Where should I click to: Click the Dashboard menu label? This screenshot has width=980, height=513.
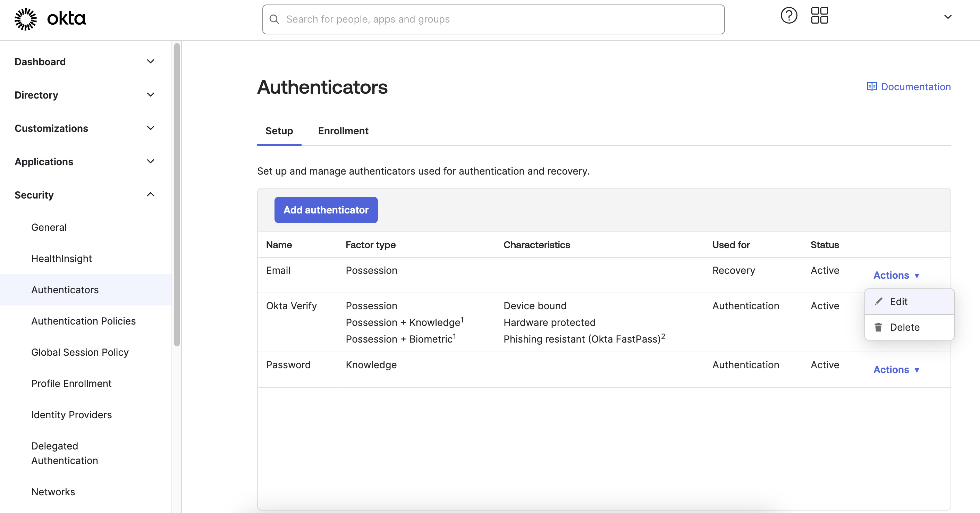pos(40,62)
